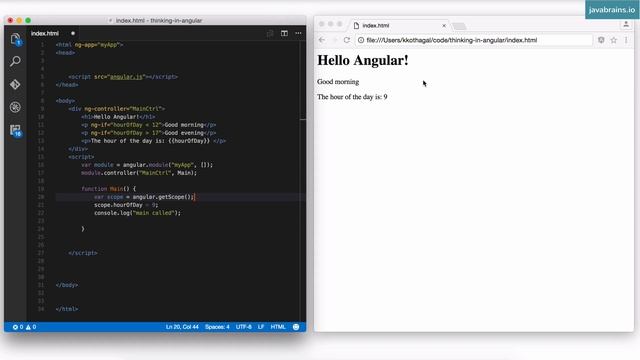The image size is (640, 360).
Task: Click the 'Good morning' text in the browser
Action: (x=338, y=82)
